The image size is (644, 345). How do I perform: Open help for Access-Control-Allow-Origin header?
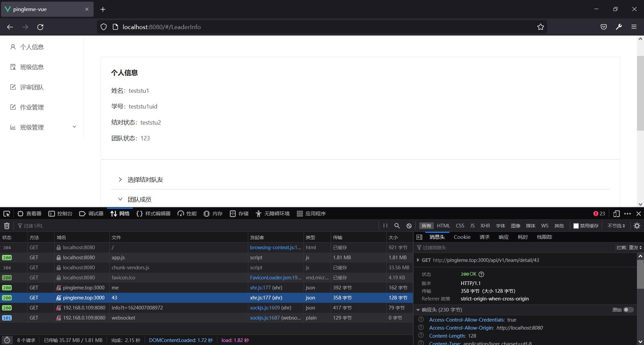click(x=421, y=328)
